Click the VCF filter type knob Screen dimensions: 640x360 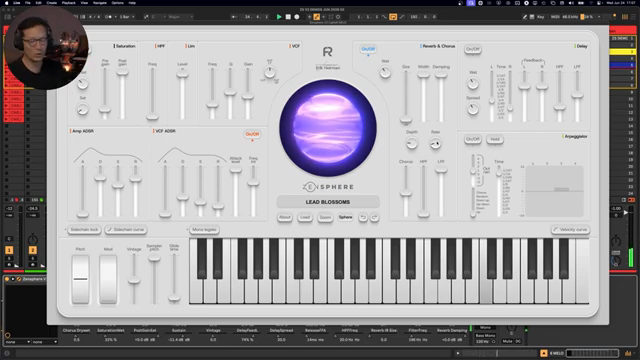pos(269,73)
